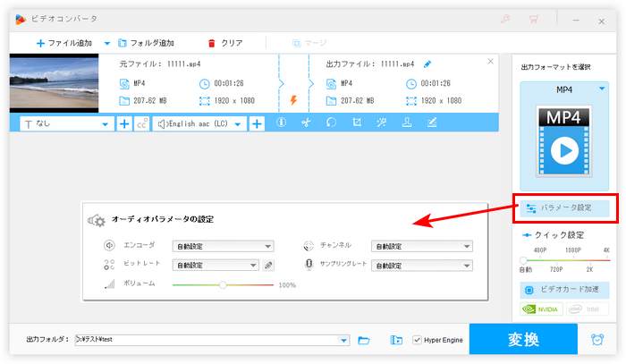Adjust the volume slider at 100%
626x364 pixels.
pyautogui.click(x=223, y=285)
